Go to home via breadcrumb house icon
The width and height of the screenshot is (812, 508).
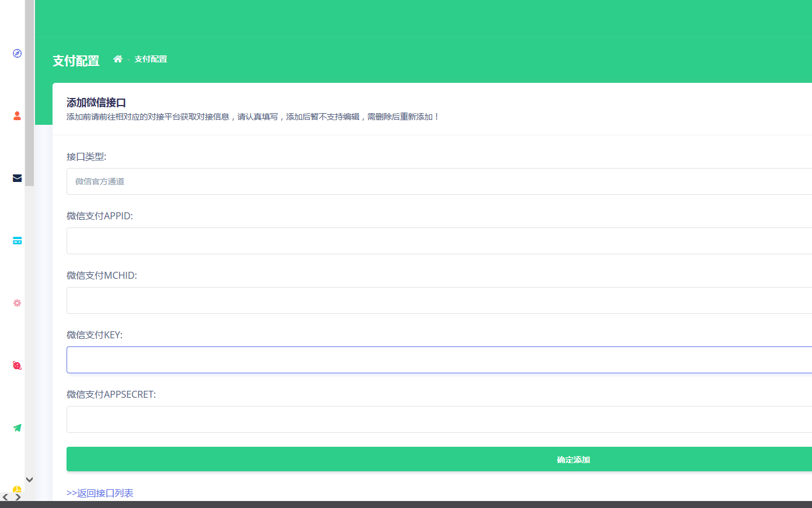tap(117, 59)
